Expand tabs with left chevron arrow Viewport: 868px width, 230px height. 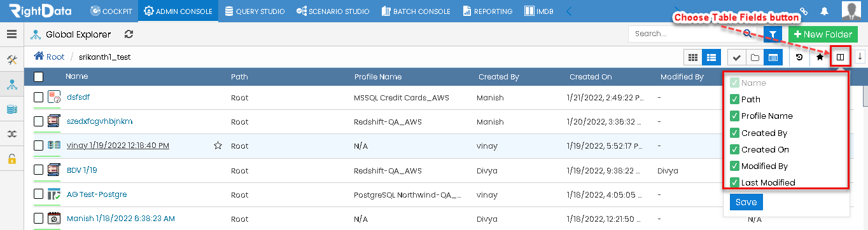569,11
